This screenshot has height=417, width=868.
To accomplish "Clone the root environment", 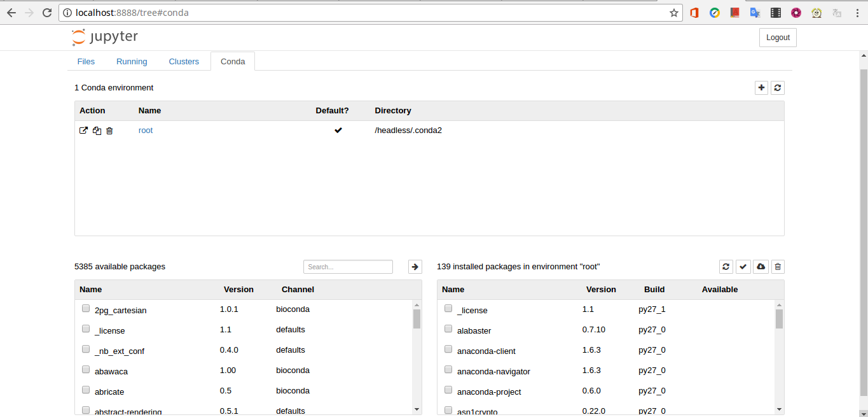I will coord(97,131).
